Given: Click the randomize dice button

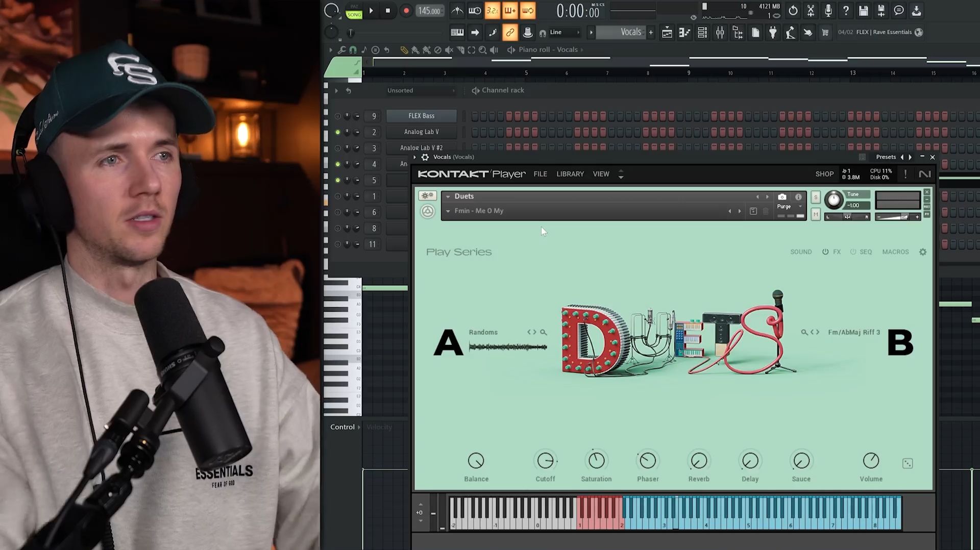Looking at the screenshot, I should tap(908, 463).
